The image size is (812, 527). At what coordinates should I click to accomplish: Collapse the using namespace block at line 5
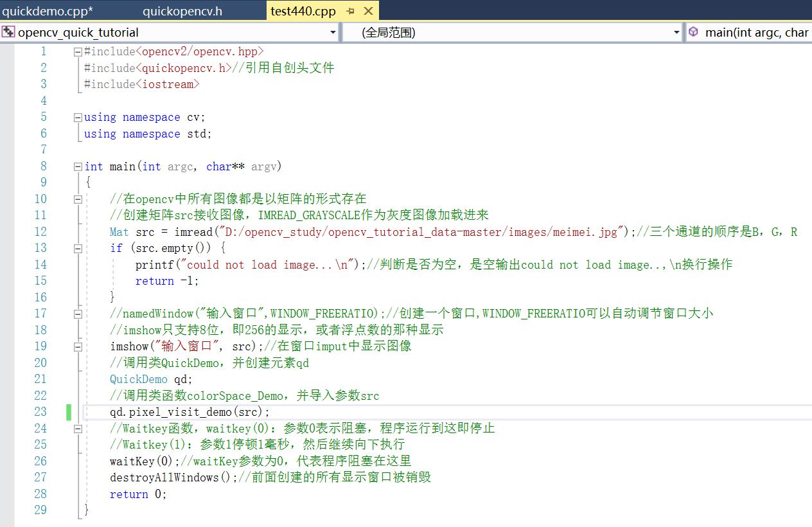click(x=78, y=117)
